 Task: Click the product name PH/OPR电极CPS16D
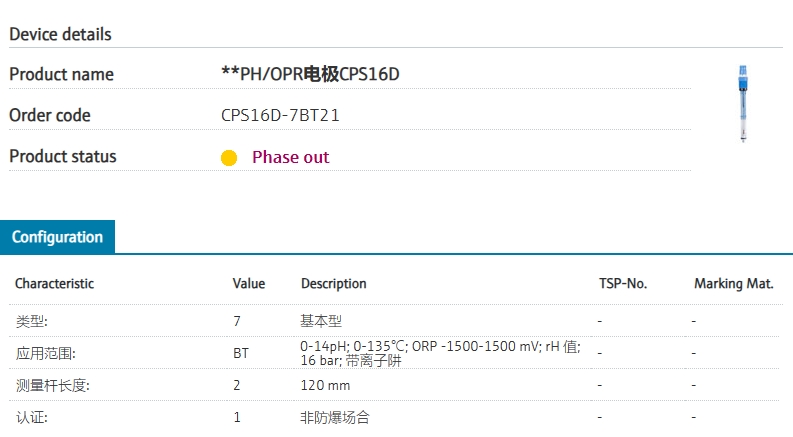pyautogui.click(x=311, y=74)
